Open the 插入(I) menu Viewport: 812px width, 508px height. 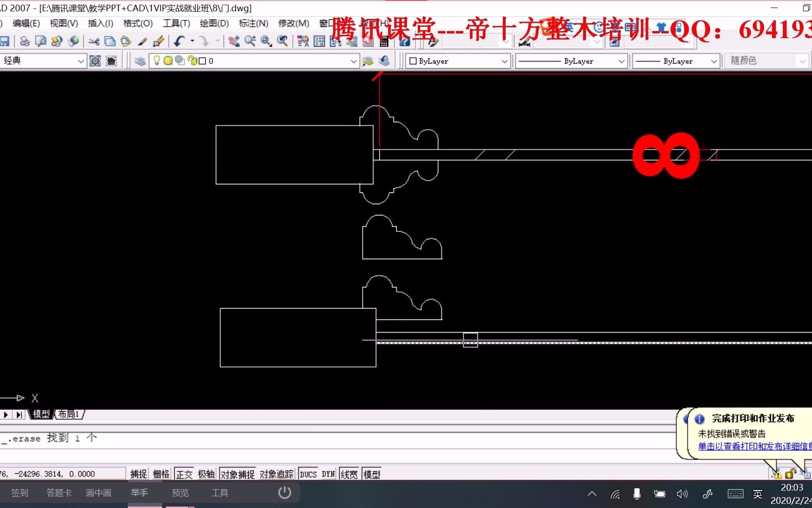tap(101, 23)
